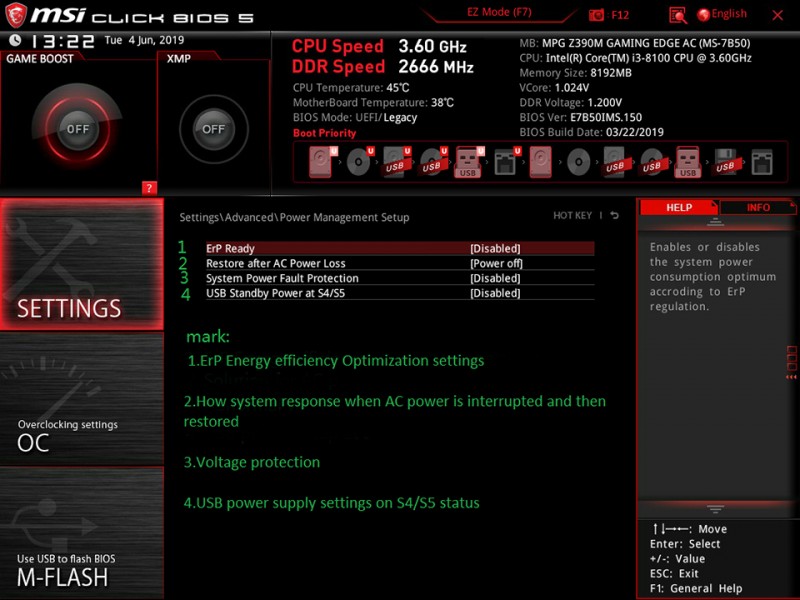Click the BIOS Ver E7B50IMS.150 text

tap(581, 117)
